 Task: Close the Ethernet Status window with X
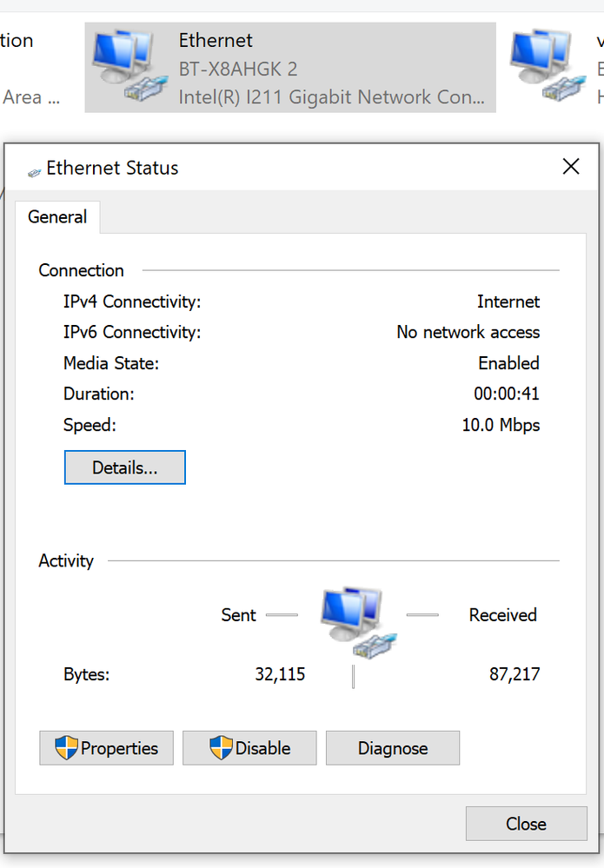[571, 167]
